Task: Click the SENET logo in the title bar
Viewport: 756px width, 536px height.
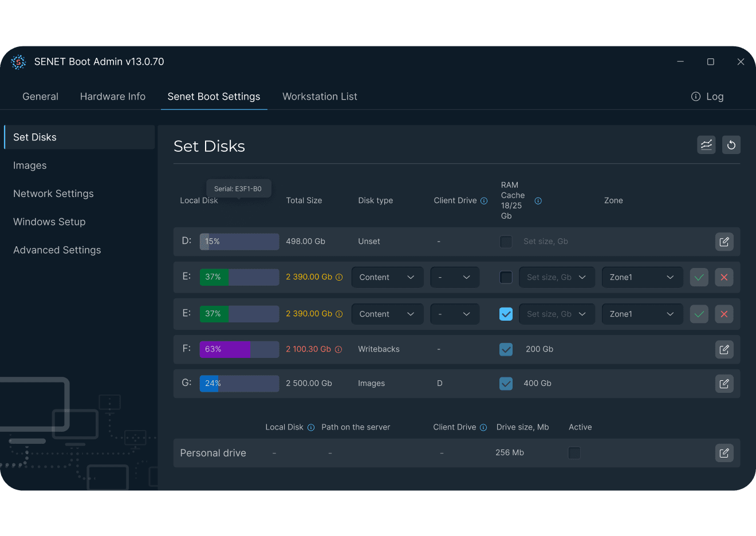Action: [x=18, y=62]
